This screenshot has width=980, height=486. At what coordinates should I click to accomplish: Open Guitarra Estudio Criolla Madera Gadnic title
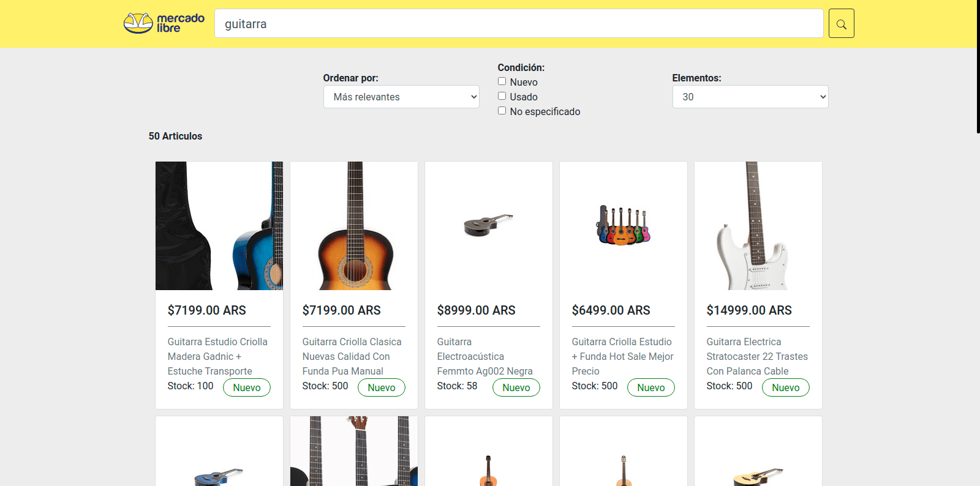(x=217, y=356)
